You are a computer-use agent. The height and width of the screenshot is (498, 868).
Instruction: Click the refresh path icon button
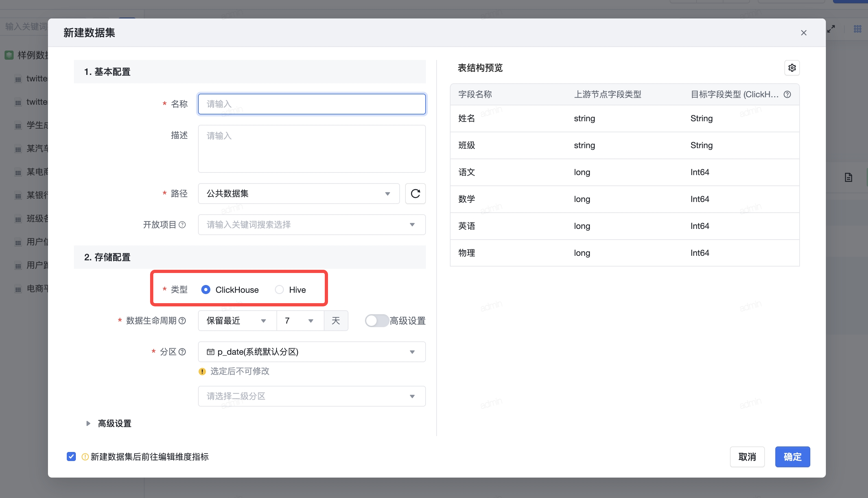[415, 194]
